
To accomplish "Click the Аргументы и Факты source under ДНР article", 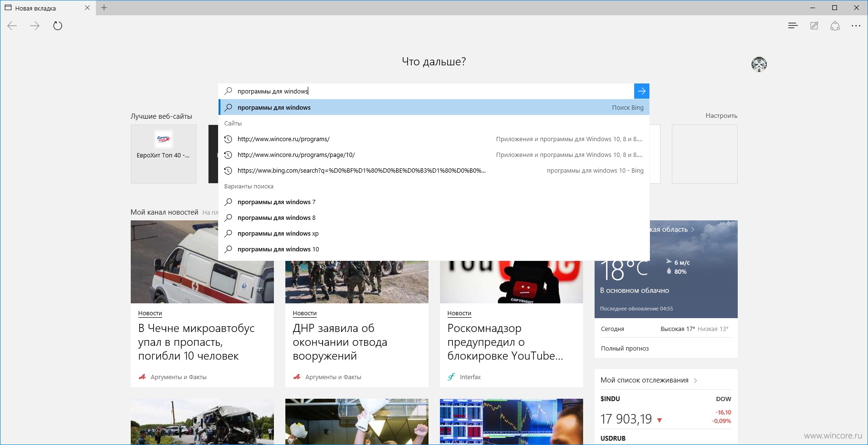I will 333,377.
